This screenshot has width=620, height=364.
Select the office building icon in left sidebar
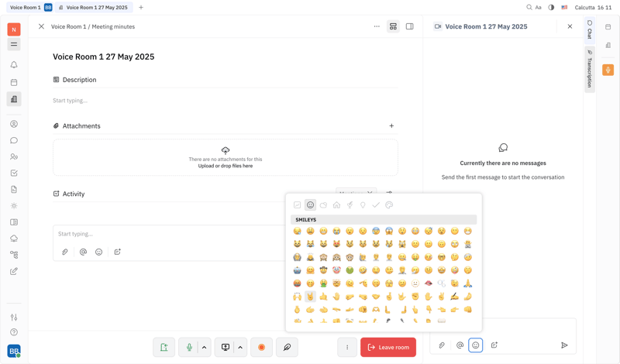[x=14, y=99]
